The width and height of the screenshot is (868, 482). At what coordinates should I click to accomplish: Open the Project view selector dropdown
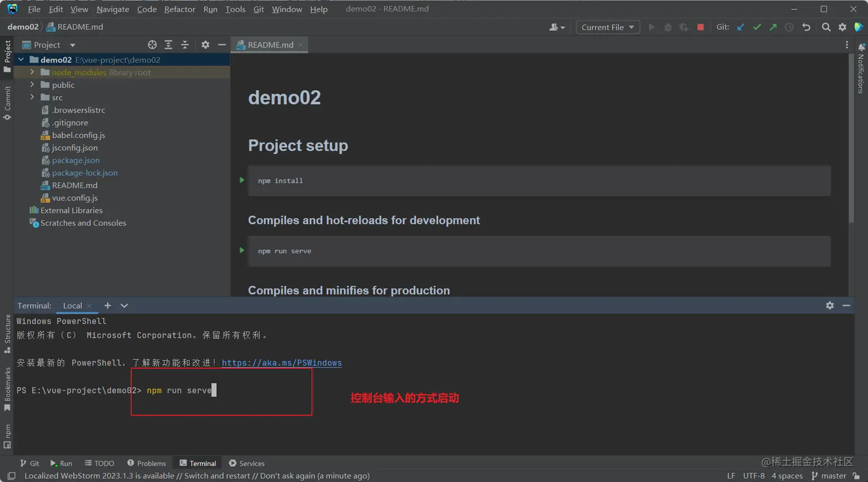click(48, 45)
